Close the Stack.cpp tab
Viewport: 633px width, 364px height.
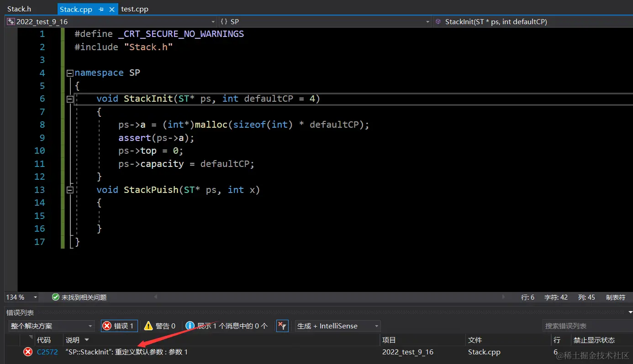pyautogui.click(x=111, y=9)
